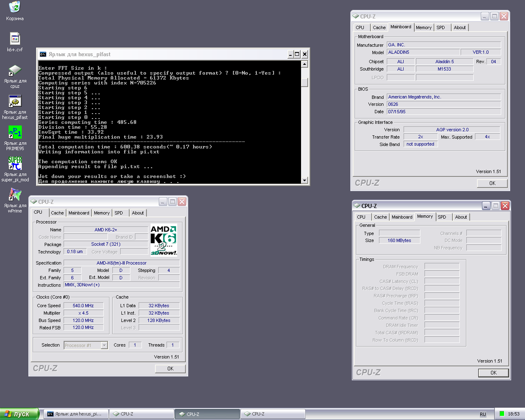Activate the second CPU-Z taskbar button
Image resolution: width=525 pixels, height=420 pixels.
[x=207, y=414]
